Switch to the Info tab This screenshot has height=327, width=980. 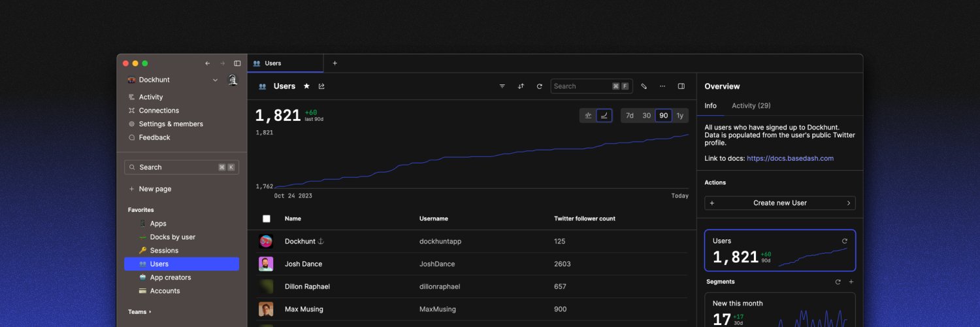click(x=710, y=106)
